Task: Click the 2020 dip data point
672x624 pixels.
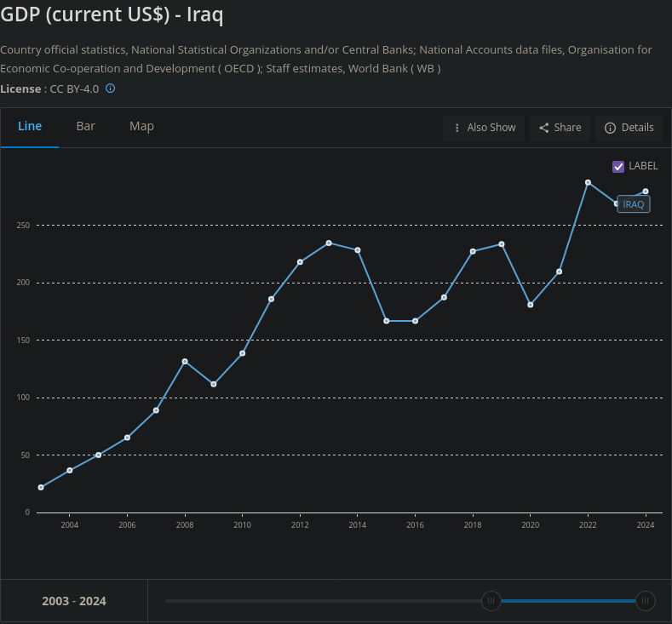Action: [531, 305]
